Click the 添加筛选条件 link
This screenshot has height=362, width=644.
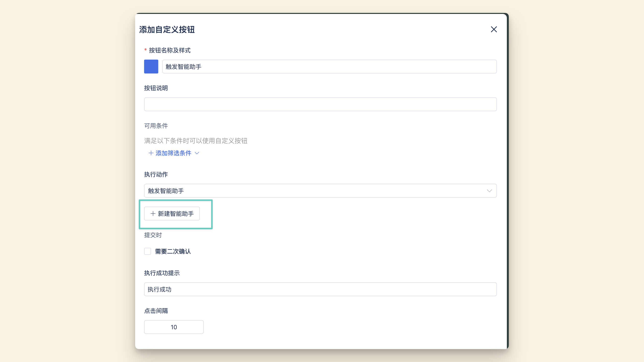pyautogui.click(x=173, y=153)
